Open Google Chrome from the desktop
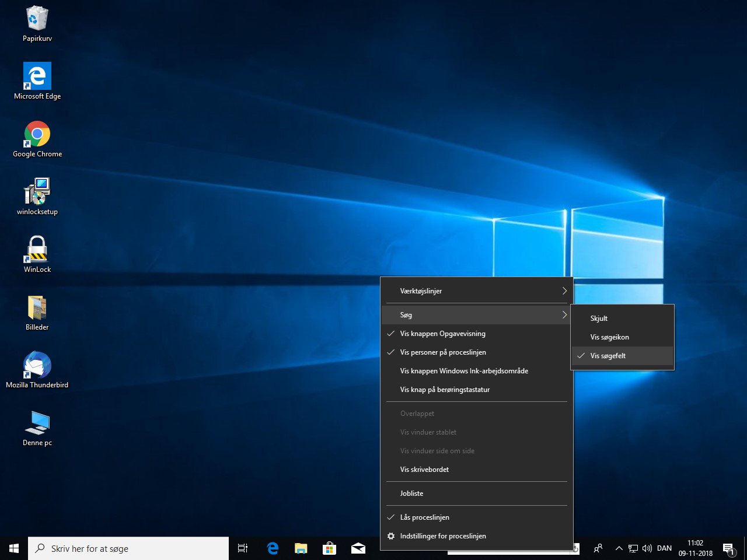Viewport: 747px width, 560px height. point(37,134)
